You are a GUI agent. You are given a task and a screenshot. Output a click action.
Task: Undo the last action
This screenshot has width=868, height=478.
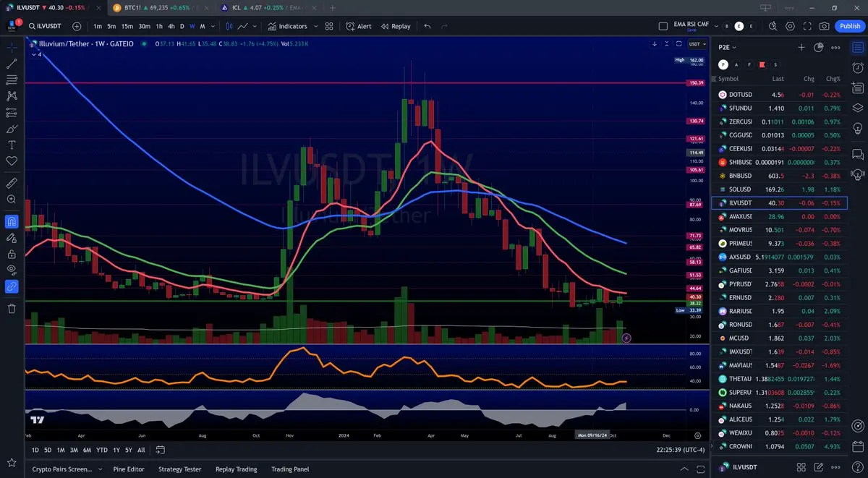pos(427,26)
